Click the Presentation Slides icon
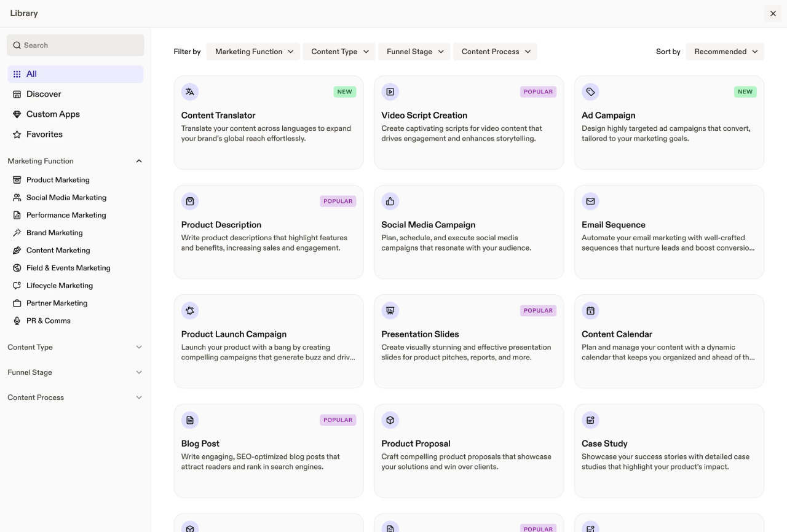This screenshot has width=787, height=532. pos(390,311)
